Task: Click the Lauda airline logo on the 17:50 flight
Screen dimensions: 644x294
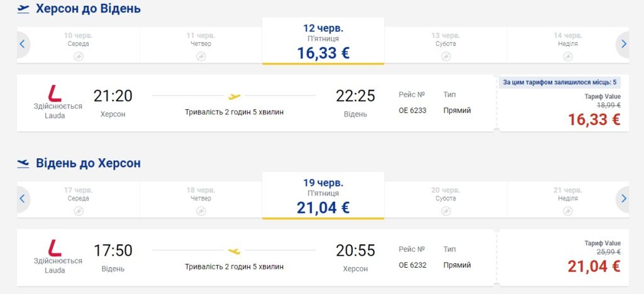Action: (x=55, y=248)
